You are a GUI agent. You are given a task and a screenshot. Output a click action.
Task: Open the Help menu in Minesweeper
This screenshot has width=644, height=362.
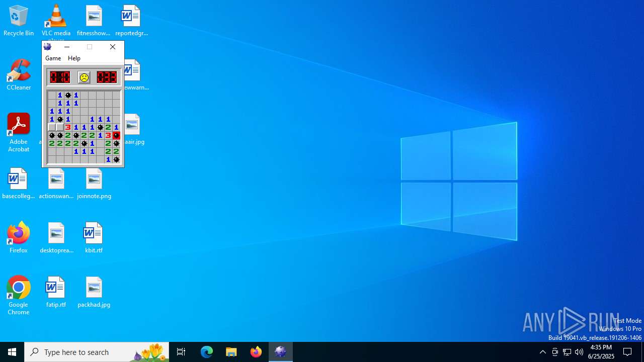(x=74, y=58)
